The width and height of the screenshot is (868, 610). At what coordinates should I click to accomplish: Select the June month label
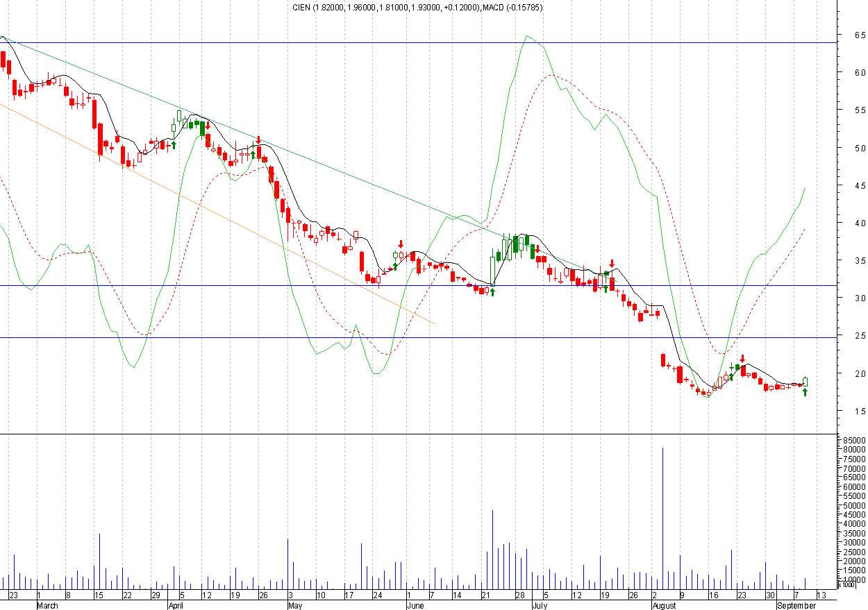pyautogui.click(x=415, y=605)
